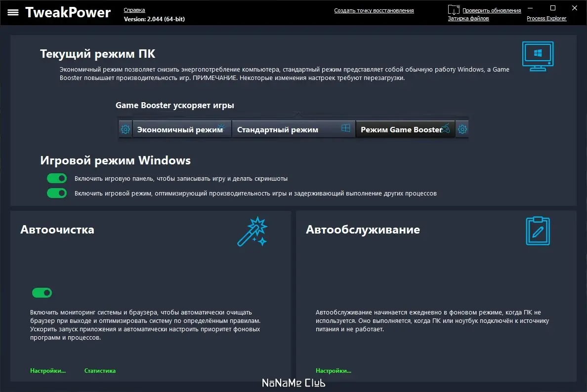
Task: Select Стандартный режим mode
Action: [x=293, y=129]
